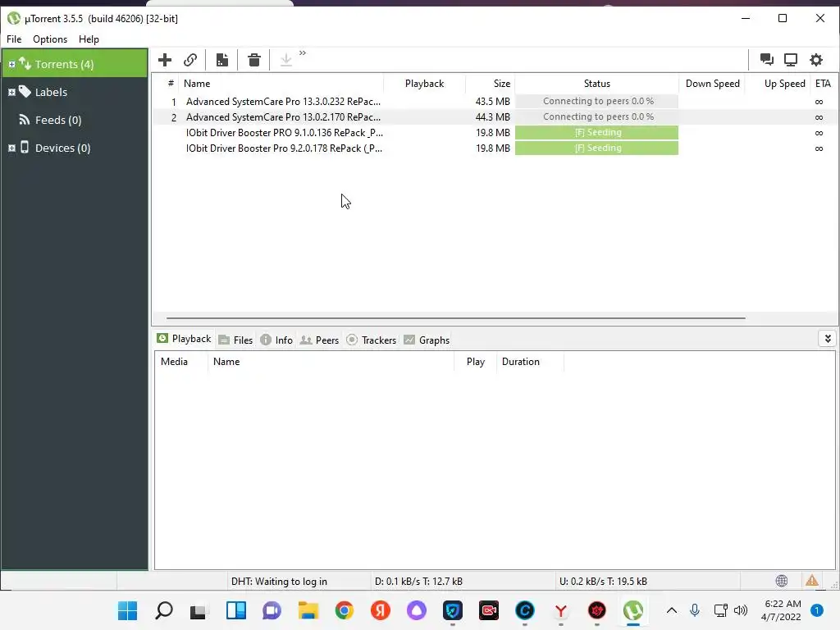Click download speed status D: 0.1 kB/s
The height and width of the screenshot is (630, 840).
(418, 582)
